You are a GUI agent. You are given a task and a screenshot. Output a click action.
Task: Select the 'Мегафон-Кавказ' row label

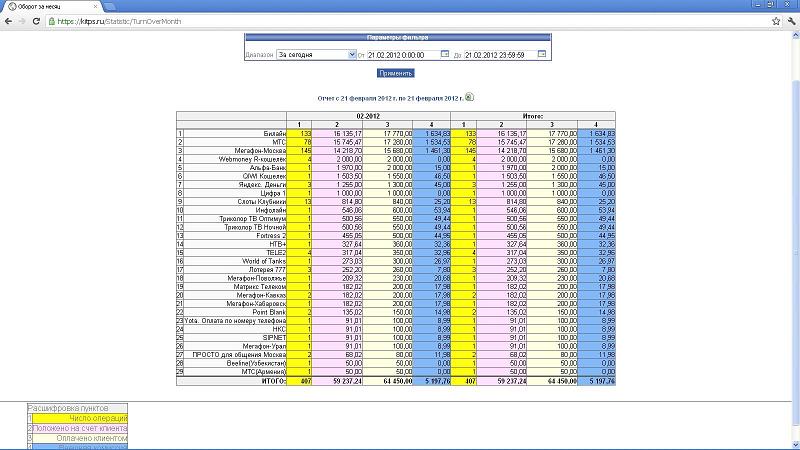(x=261, y=295)
